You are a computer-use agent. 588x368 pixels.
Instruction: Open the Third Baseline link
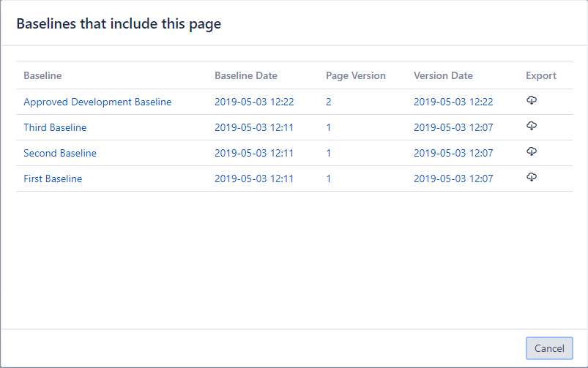tap(55, 128)
